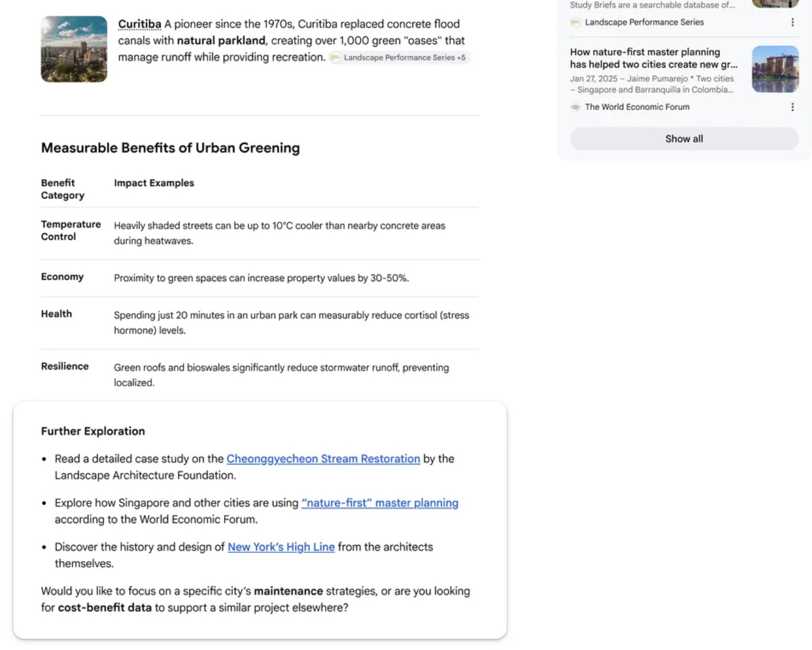Click the small icon inside the +5 source chip
The height and width of the screenshot is (650, 812).
335,58
